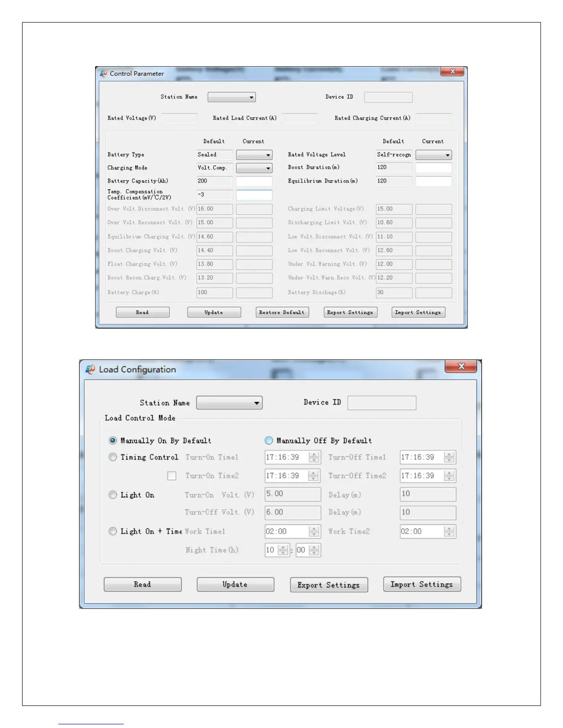Click Boost Duration current value field
Screen dimensions: 563x728
point(434,168)
